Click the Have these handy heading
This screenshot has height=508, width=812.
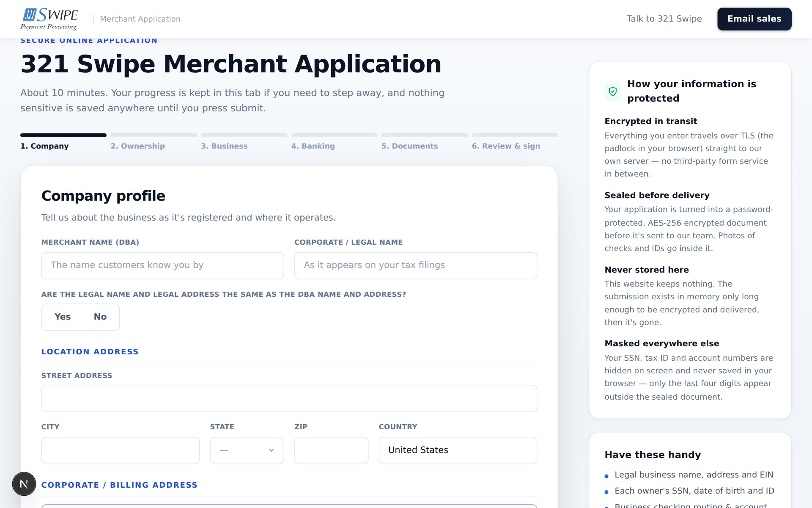[x=653, y=455]
